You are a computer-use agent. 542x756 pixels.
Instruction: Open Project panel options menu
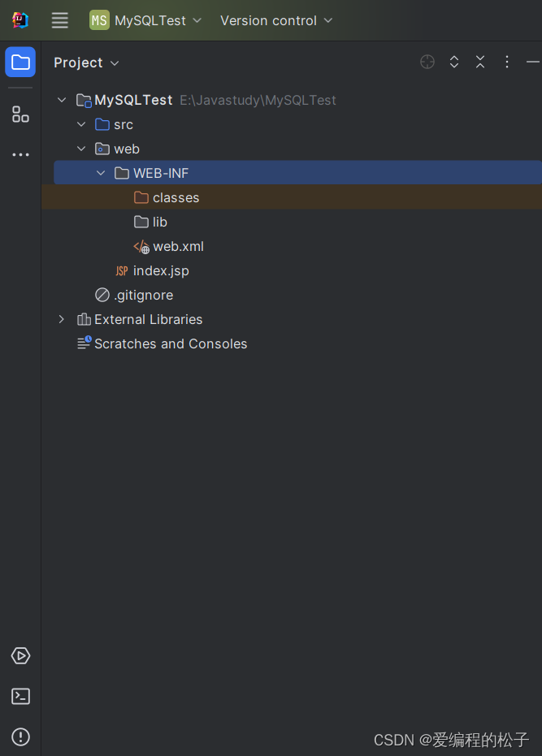point(507,62)
